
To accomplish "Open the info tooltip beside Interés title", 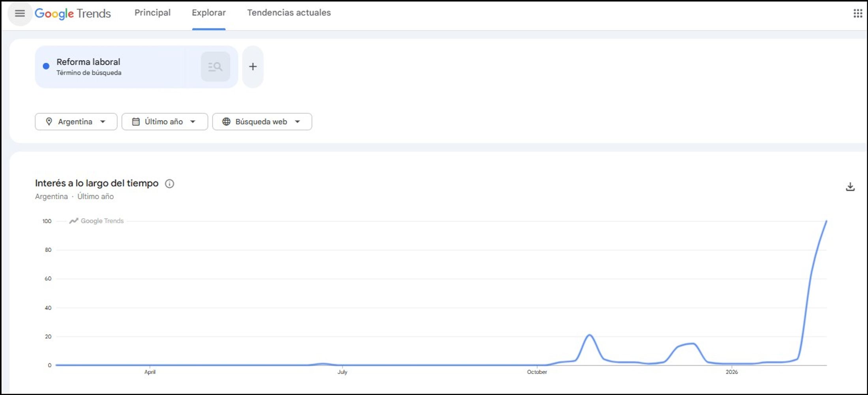I will [169, 184].
